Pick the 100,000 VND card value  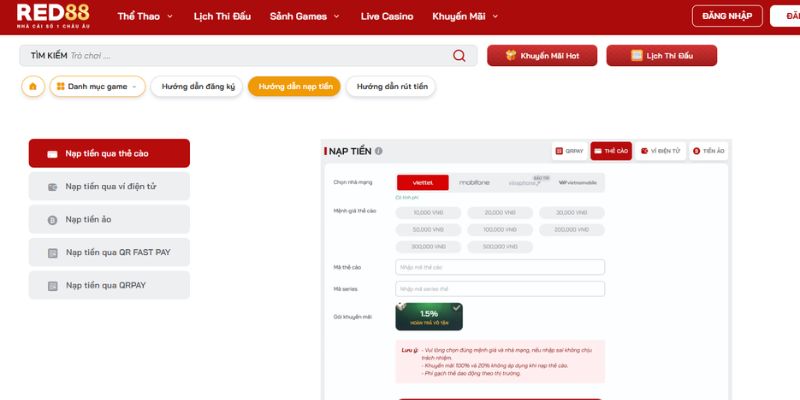point(500,230)
